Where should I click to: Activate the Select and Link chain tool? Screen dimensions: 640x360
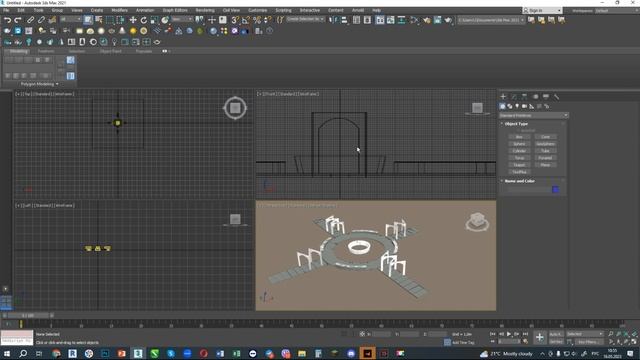[x=31, y=20]
